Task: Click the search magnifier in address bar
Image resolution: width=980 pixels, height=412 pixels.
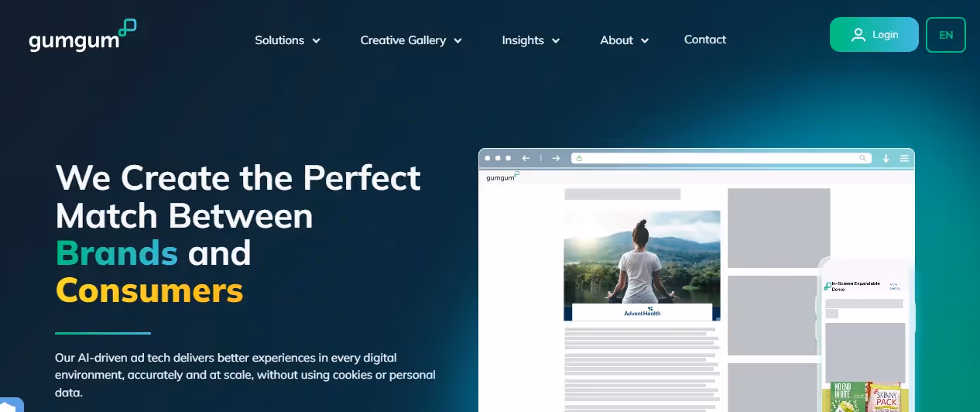Action: point(863,158)
